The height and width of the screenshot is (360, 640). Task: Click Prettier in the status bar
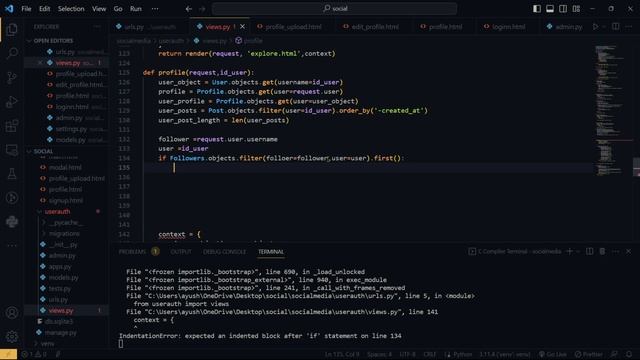(x=589, y=354)
